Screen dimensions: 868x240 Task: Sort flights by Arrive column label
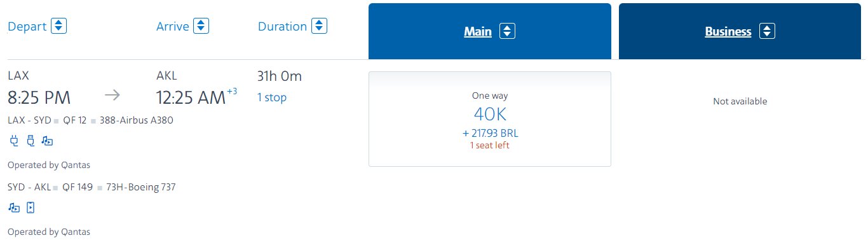[173, 27]
